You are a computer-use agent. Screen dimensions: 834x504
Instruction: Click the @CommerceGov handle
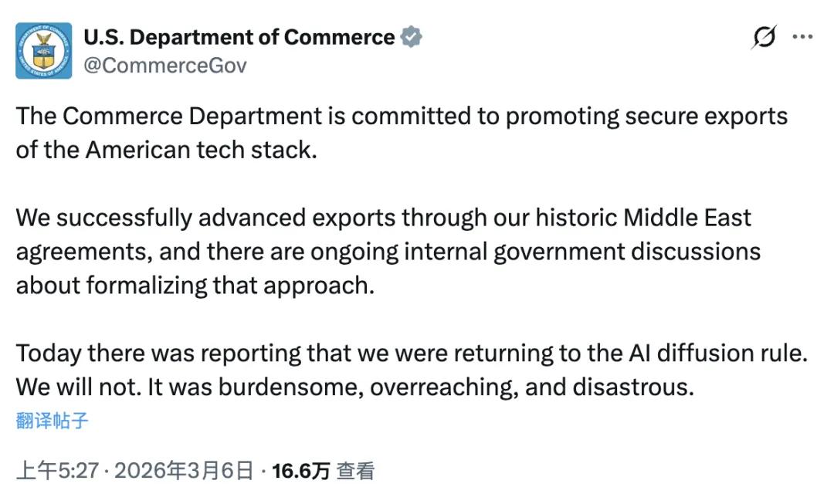(164, 66)
